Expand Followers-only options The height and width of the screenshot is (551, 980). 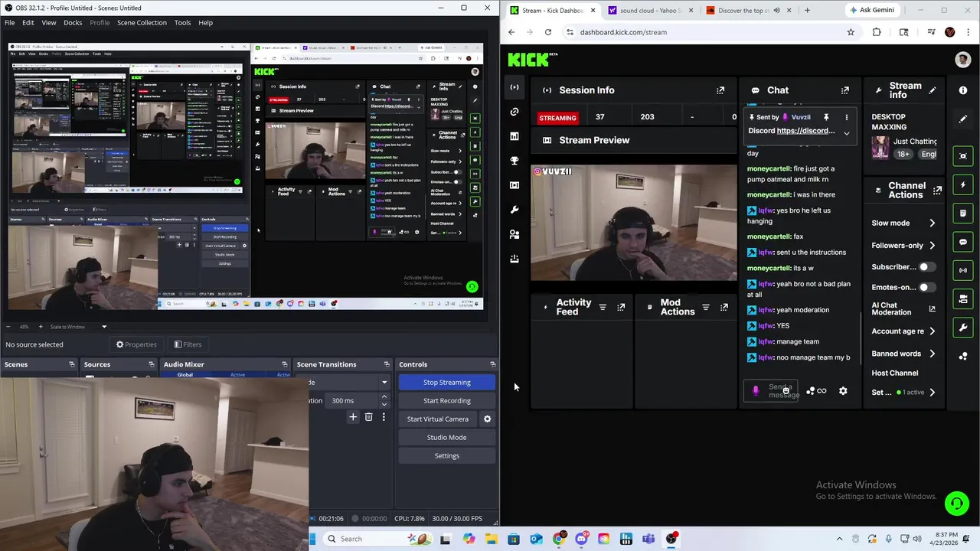point(932,246)
